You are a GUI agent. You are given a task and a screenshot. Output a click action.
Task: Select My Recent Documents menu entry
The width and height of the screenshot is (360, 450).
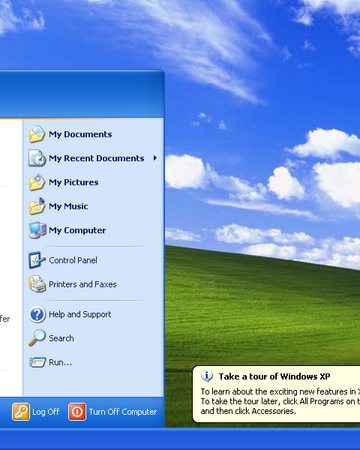tap(96, 158)
